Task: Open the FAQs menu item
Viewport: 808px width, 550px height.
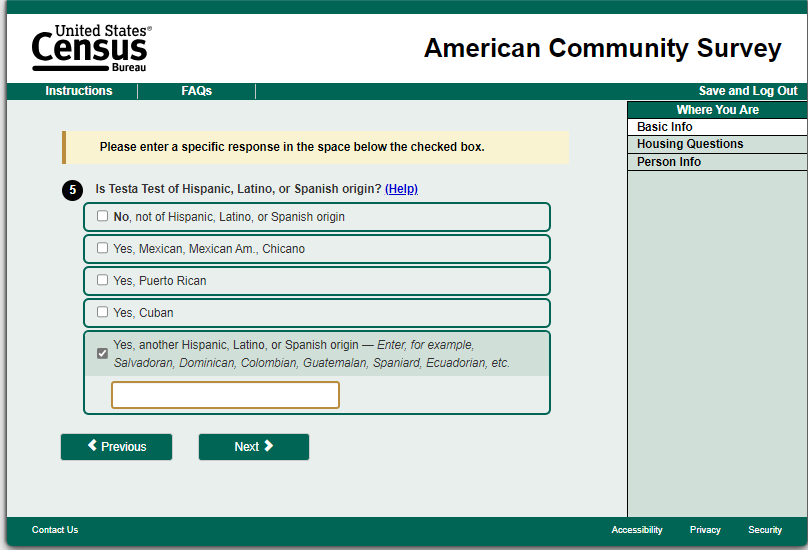Action: pyautogui.click(x=196, y=91)
